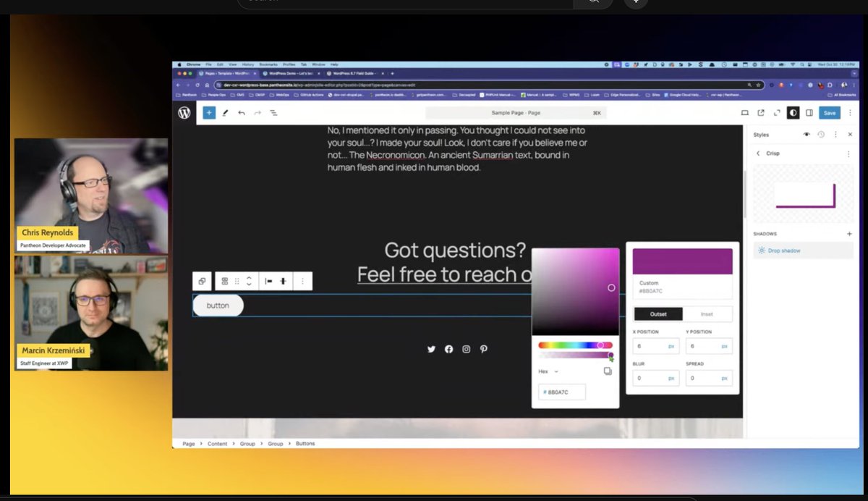This screenshot has width=868, height=501.
Task: Open the Chrome File menu
Action: click(x=208, y=64)
